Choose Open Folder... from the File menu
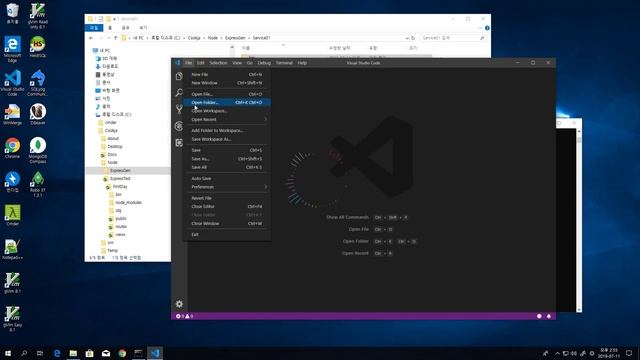640x360 pixels. point(227,102)
